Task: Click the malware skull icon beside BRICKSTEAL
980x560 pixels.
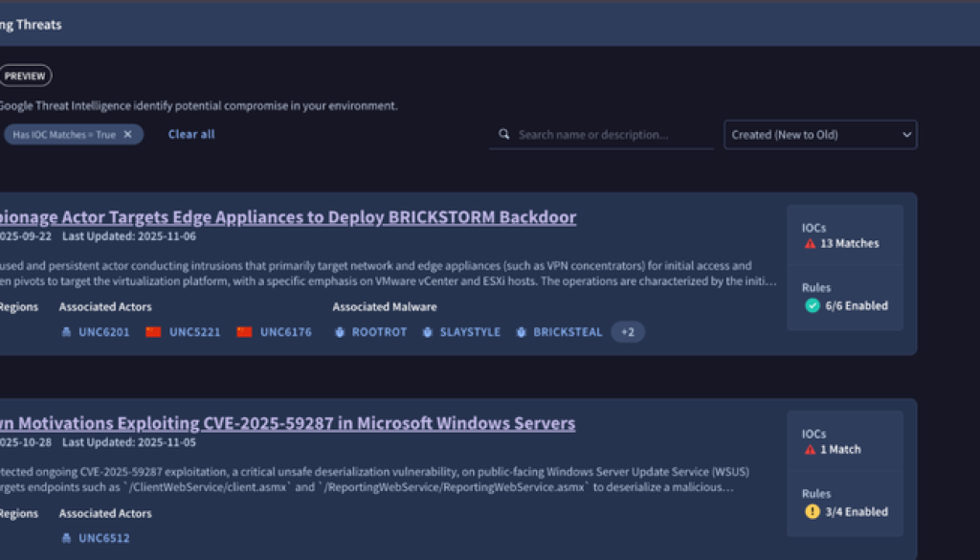Action: coord(521,332)
